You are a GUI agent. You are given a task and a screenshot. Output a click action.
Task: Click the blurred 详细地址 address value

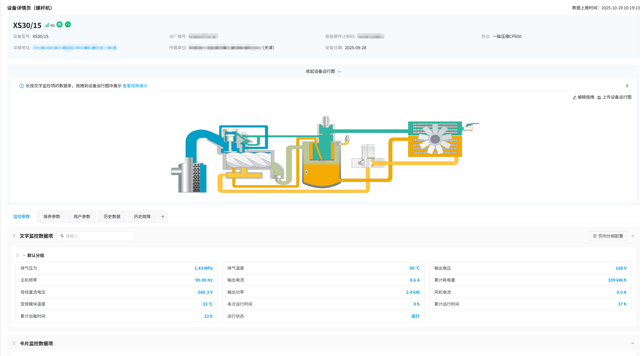click(x=75, y=47)
